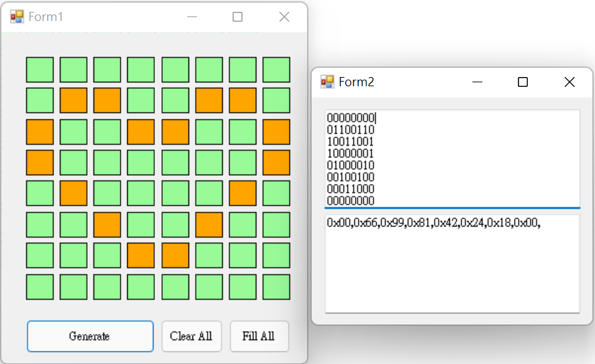Viewport: 595px width, 364px height.
Task: Click the Form1 title bar text
Action: point(45,16)
